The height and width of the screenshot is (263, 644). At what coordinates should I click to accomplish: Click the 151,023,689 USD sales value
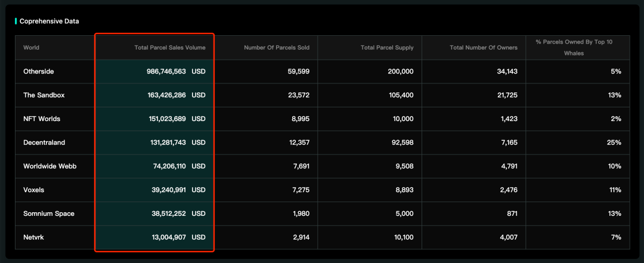[177, 119]
